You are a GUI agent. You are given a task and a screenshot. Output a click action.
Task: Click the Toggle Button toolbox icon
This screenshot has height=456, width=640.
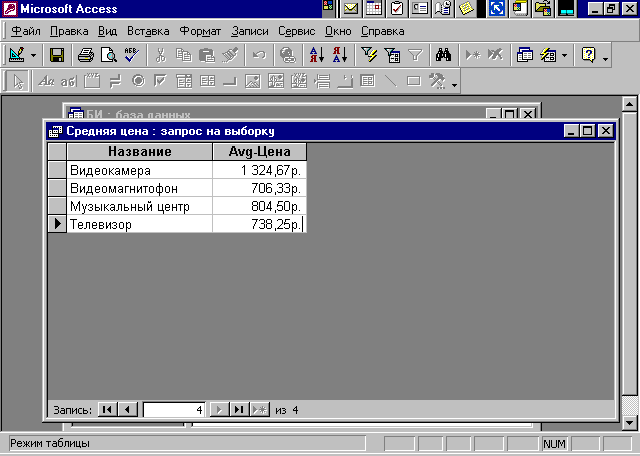(116, 81)
